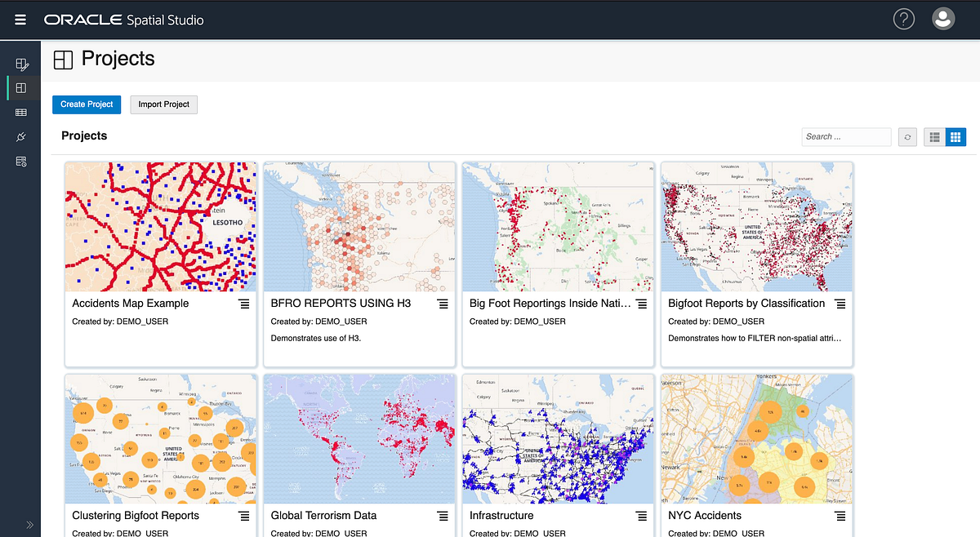Enable the grid view layout
980x537 pixels.
click(x=955, y=136)
